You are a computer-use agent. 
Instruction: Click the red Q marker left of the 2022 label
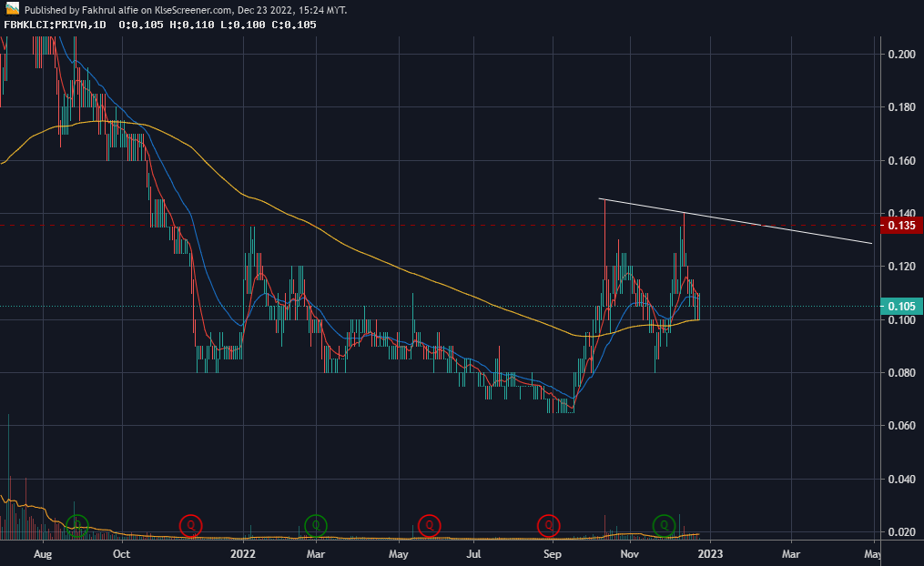click(x=190, y=525)
